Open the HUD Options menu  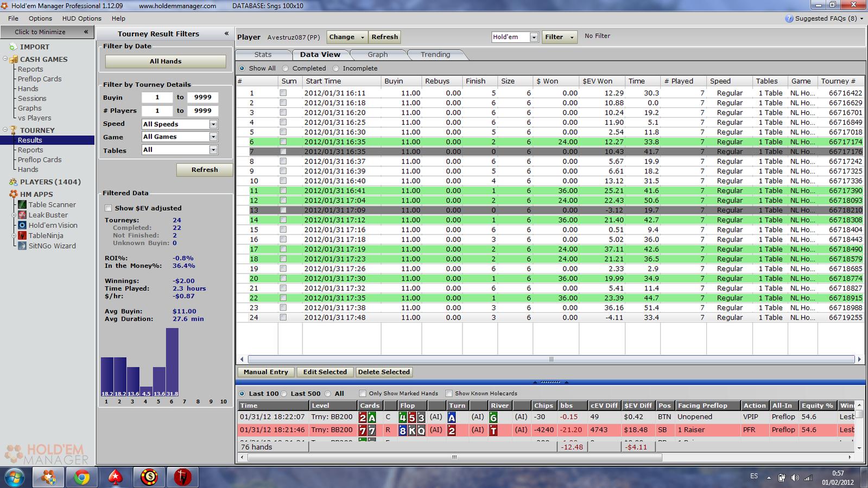81,18
